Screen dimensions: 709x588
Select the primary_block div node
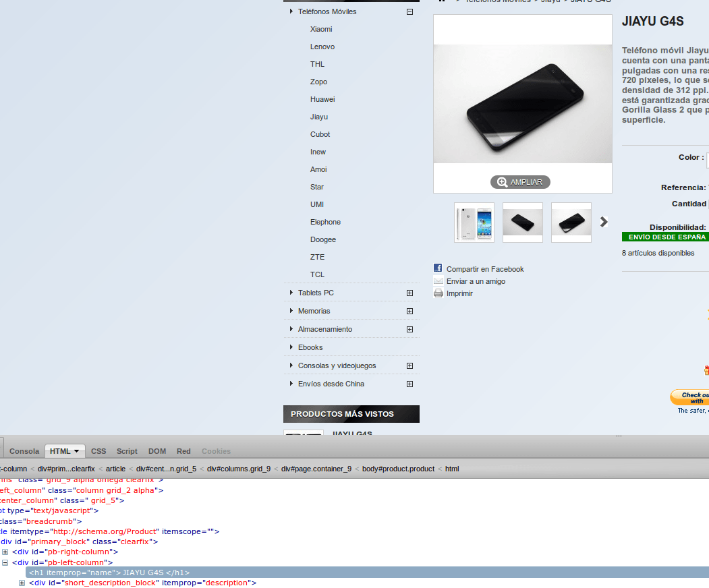(x=80, y=541)
